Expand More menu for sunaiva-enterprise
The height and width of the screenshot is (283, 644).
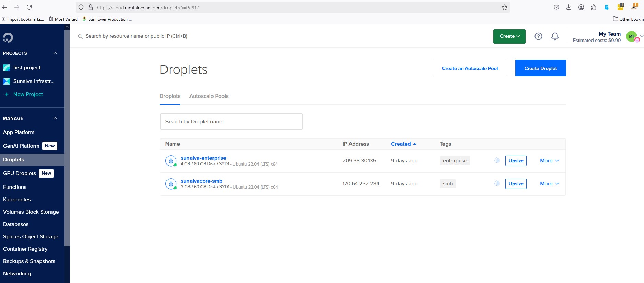549,161
